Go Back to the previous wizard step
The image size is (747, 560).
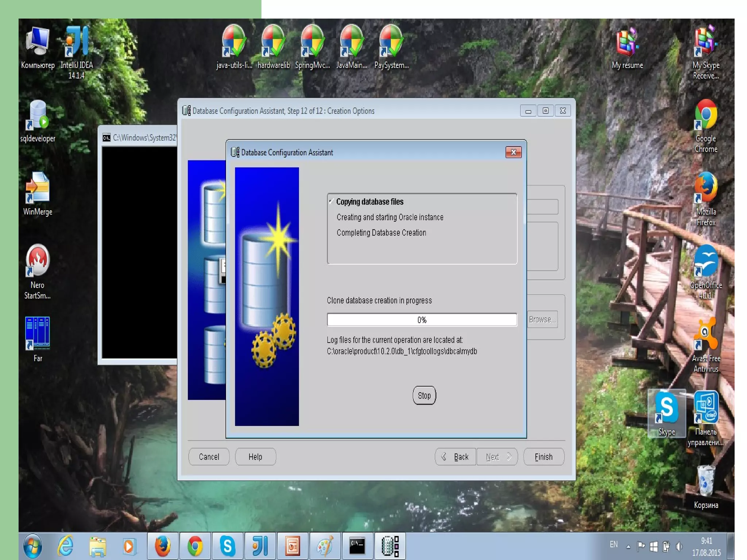coord(455,457)
